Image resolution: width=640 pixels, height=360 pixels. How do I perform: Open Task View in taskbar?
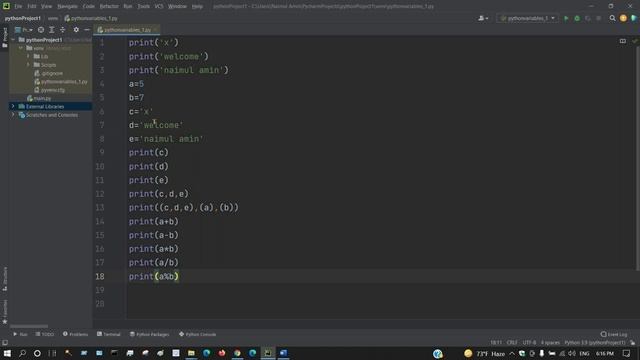(53, 353)
